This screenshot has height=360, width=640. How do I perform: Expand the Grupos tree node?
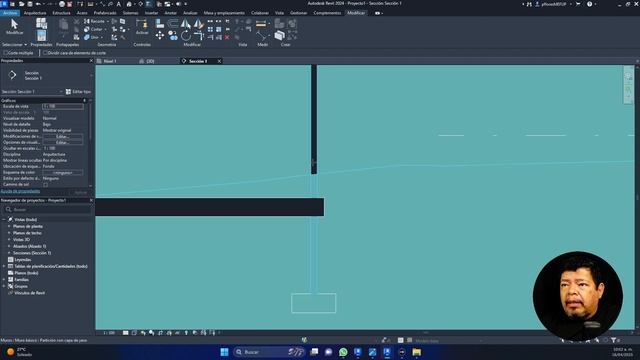[x=4, y=286]
